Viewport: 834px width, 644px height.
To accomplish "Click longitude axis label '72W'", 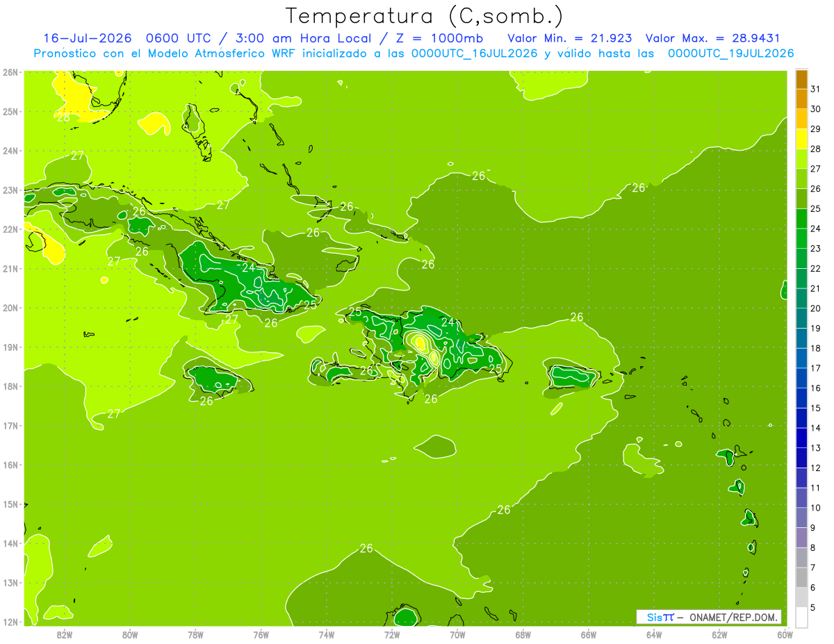I will pyautogui.click(x=391, y=635).
